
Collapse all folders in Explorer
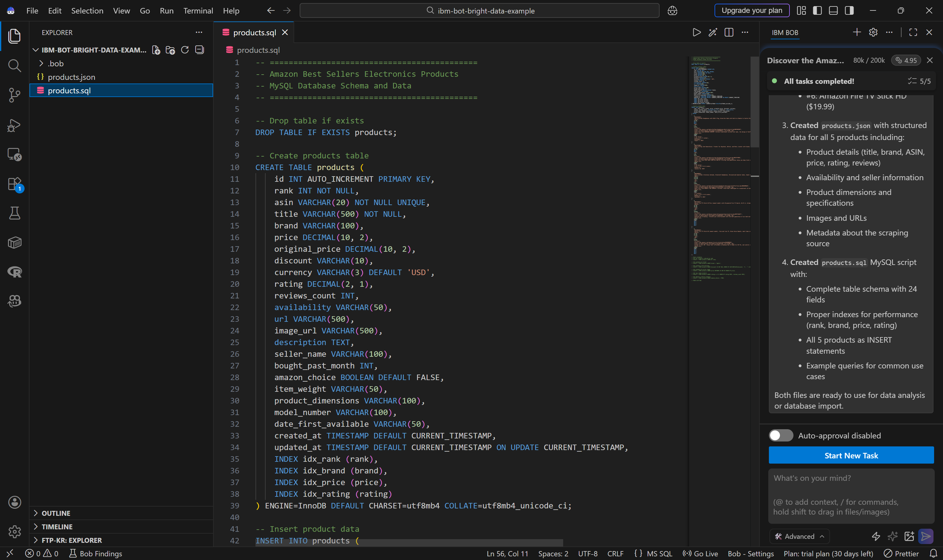(x=199, y=50)
